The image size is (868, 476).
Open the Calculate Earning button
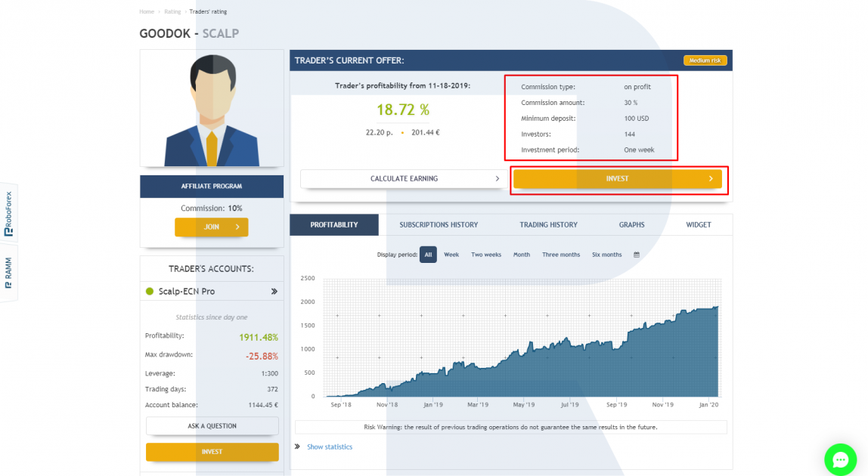(x=404, y=179)
